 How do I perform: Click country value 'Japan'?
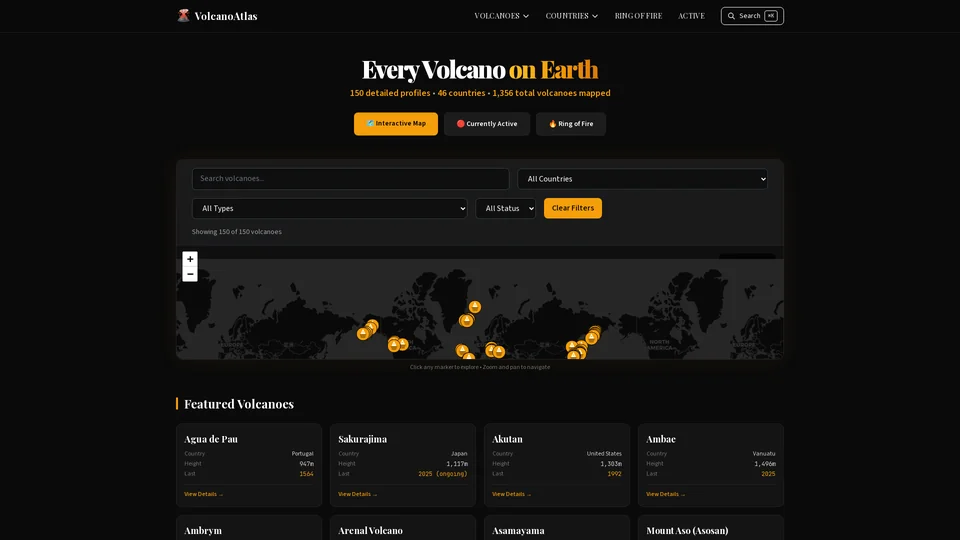pos(459,454)
